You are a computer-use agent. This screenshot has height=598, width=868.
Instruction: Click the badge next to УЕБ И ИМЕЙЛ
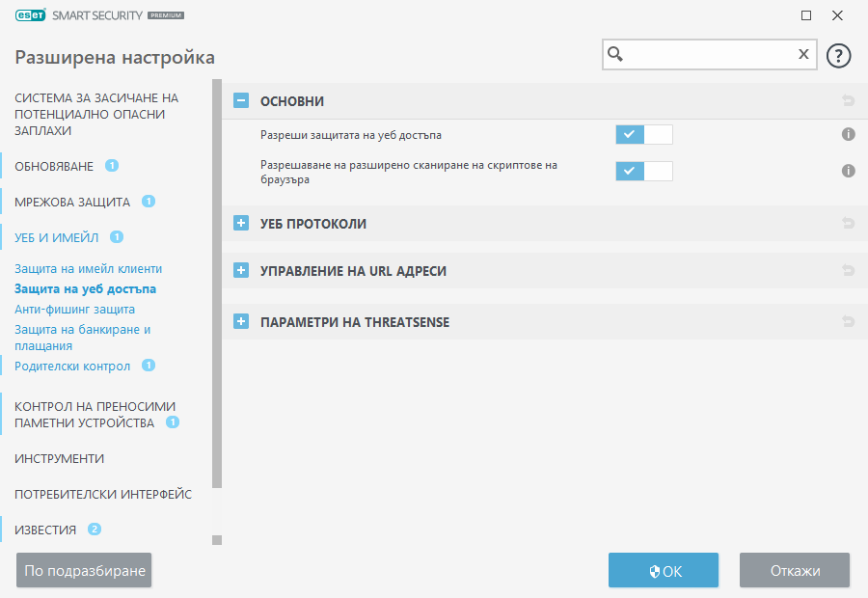tap(117, 237)
